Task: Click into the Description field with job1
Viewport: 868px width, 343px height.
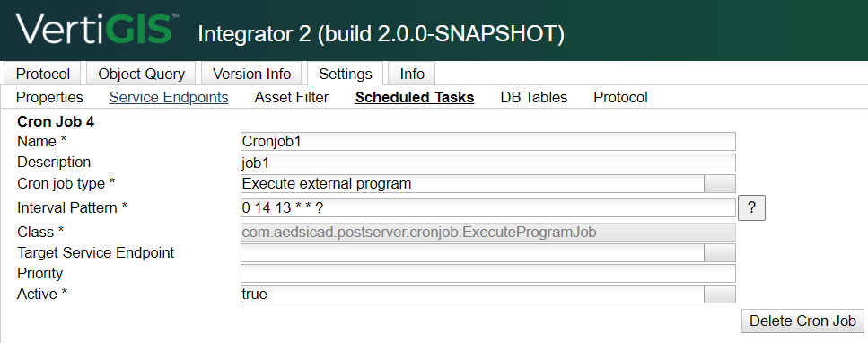Action: 487,163
